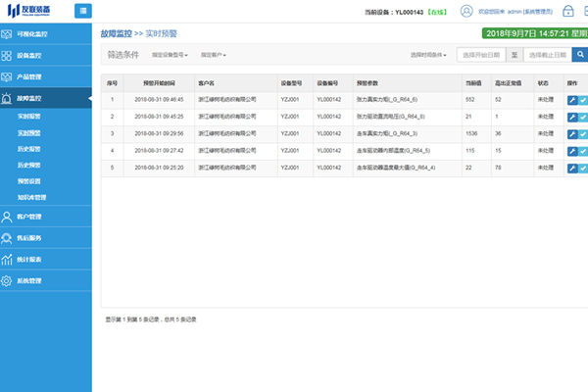
Task: Open the 指定客户 dropdown filter
Action: [x=215, y=55]
